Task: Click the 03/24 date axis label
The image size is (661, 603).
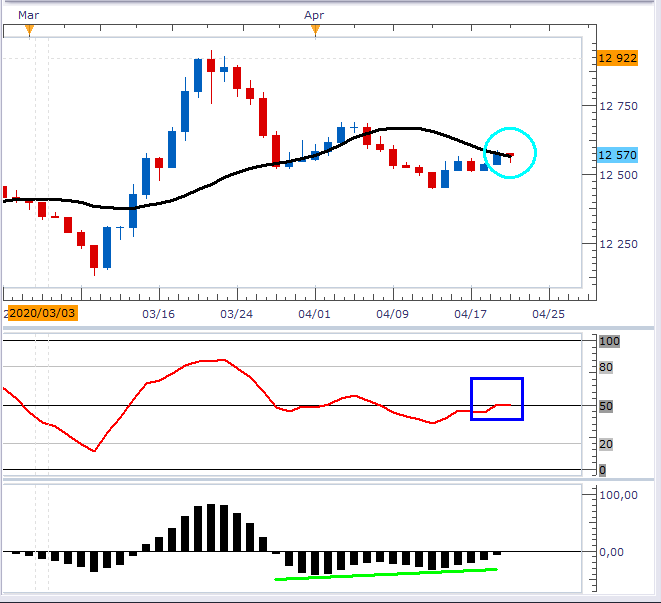Action: 236,314
